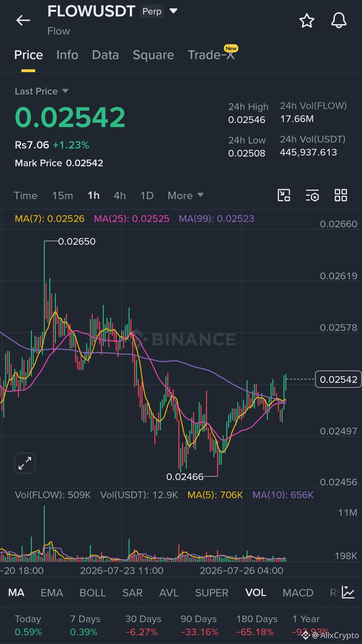Tap the 30 Days -6.27% performance
This screenshot has height=644, width=362.
coord(143,625)
